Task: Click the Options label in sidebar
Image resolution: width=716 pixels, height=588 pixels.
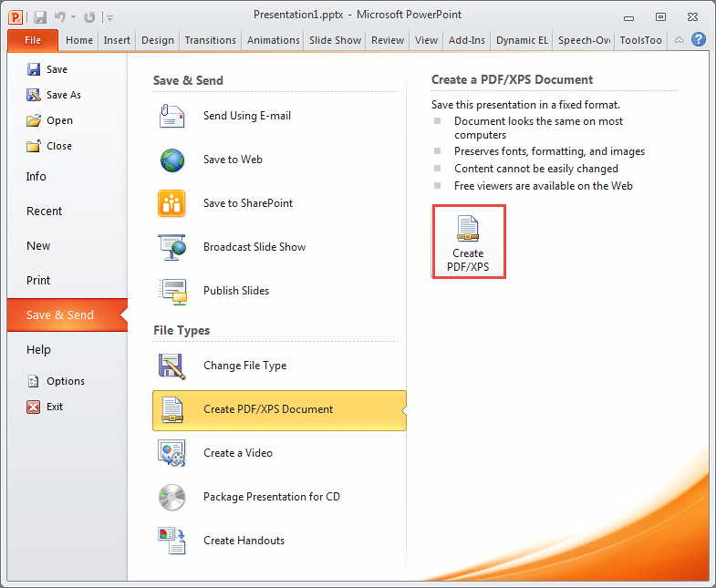Action: [x=66, y=381]
